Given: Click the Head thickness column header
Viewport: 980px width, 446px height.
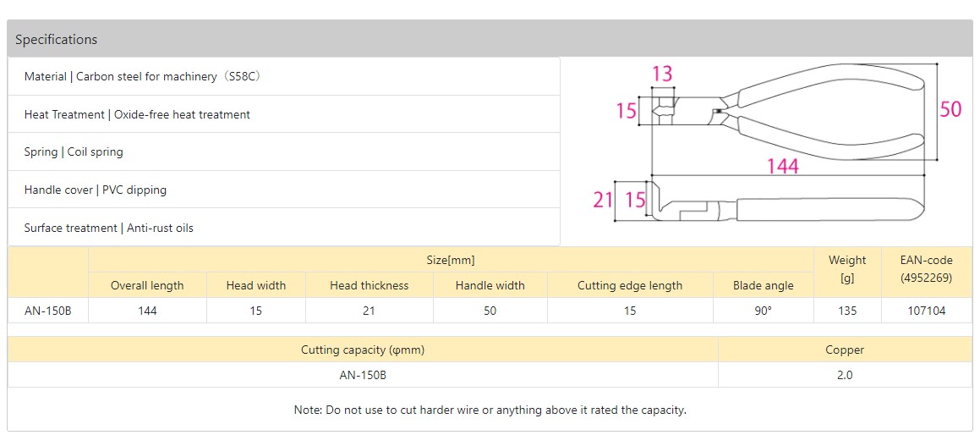Looking at the screenshot, I should [x=369, y=285].
